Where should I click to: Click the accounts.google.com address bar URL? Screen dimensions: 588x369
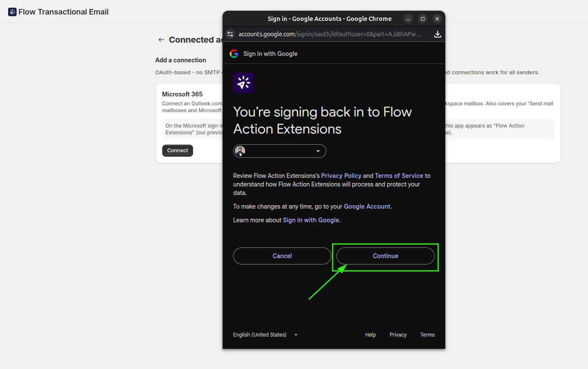coord(330,34)
